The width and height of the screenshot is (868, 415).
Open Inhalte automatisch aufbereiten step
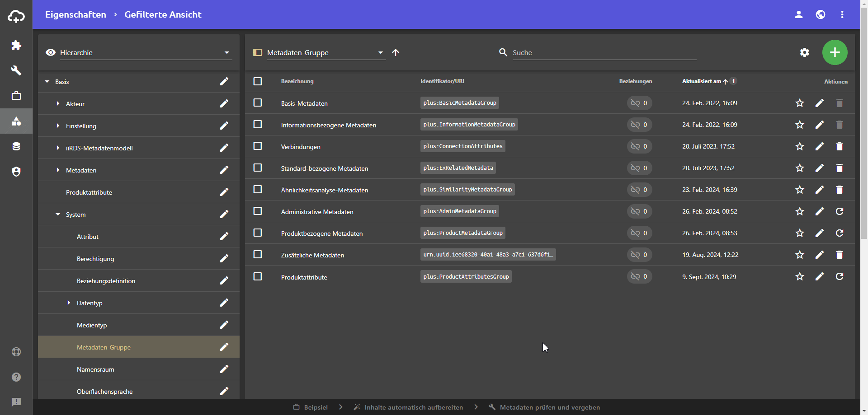[408, 407]
